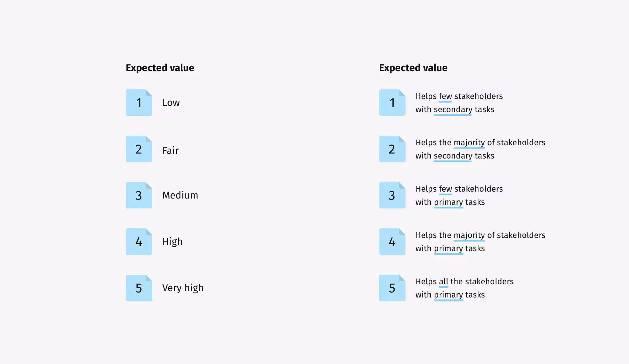Screen dimensions: 629x364
Task: Click underlined word 'all' in the note 5 description
Action: click(443, 282)
